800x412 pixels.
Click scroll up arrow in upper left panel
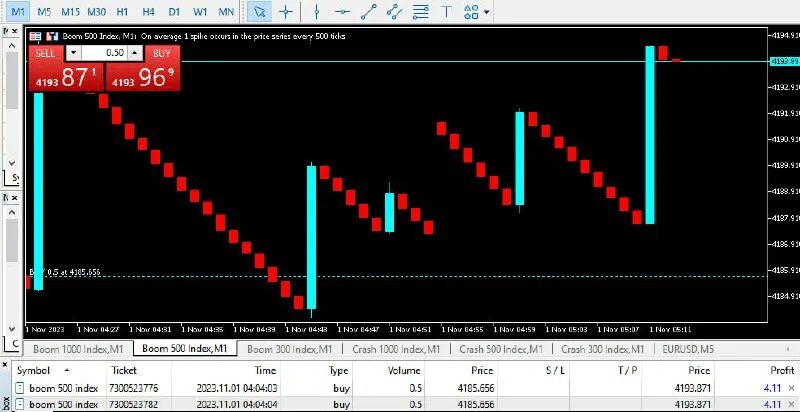point(12,45)
